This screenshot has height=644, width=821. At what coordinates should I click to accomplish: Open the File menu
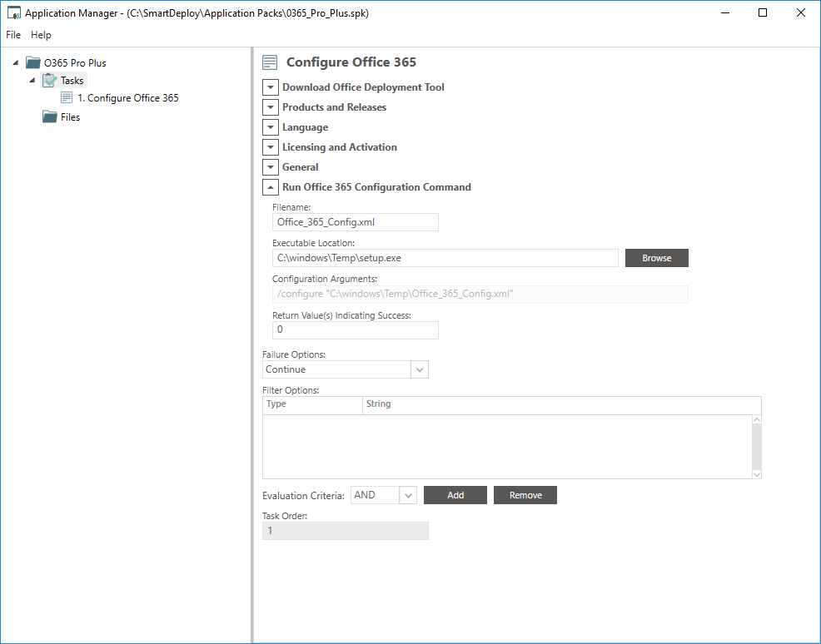(x=13, y=34)
